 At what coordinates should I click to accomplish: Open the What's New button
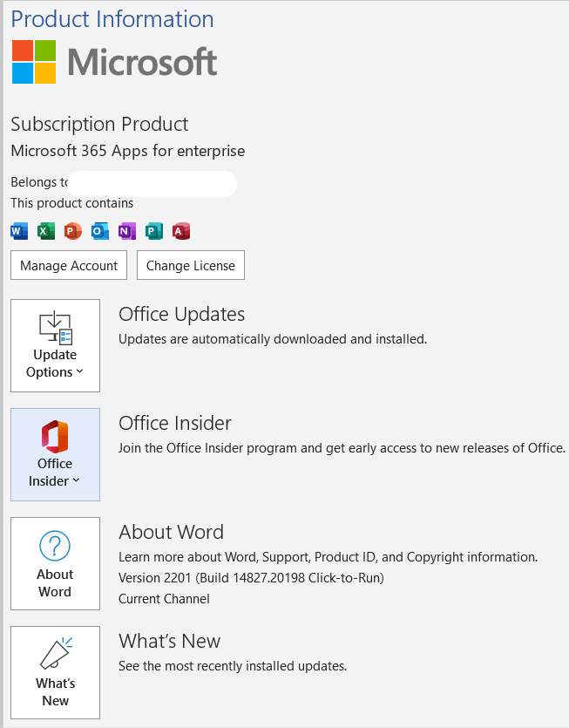click(x=55, y=672)
